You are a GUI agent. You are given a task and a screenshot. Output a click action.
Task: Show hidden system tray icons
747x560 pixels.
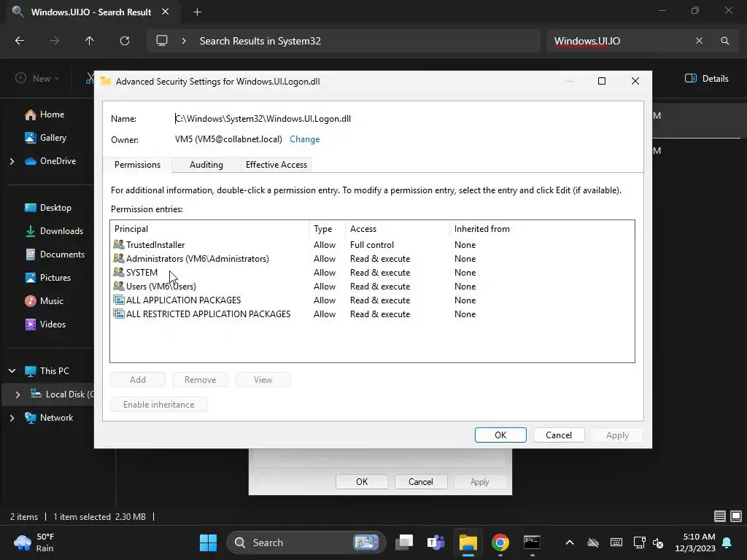click(569, 542)
